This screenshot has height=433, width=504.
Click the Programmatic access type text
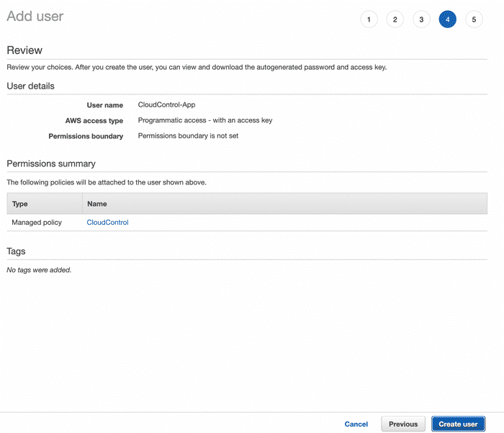click(x=205, y=120)
